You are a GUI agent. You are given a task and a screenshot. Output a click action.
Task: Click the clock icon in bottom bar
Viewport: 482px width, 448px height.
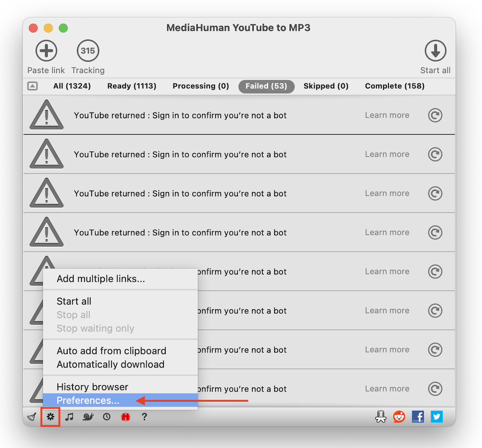pos(107,417)
